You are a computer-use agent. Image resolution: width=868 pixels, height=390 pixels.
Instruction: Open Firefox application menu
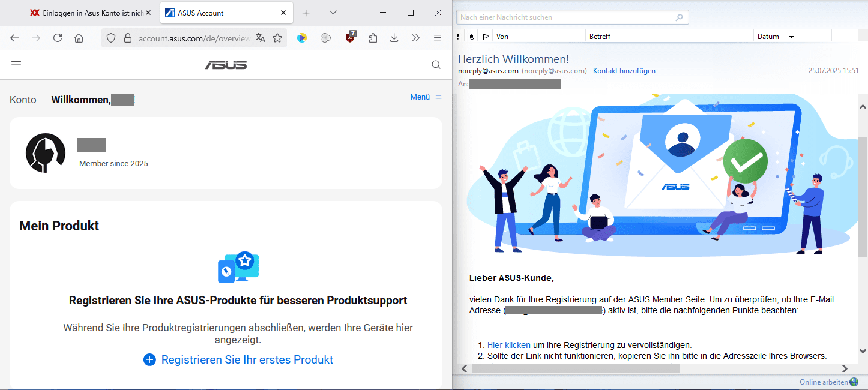(x=438, y=38)
